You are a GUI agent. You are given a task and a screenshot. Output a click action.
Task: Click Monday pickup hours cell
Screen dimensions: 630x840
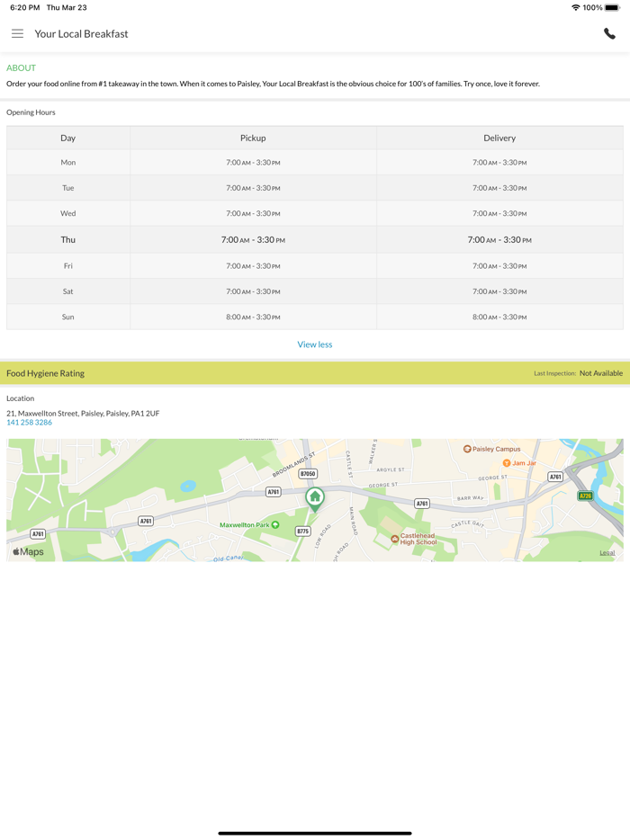pyautogui.click(x=253, y=162)
